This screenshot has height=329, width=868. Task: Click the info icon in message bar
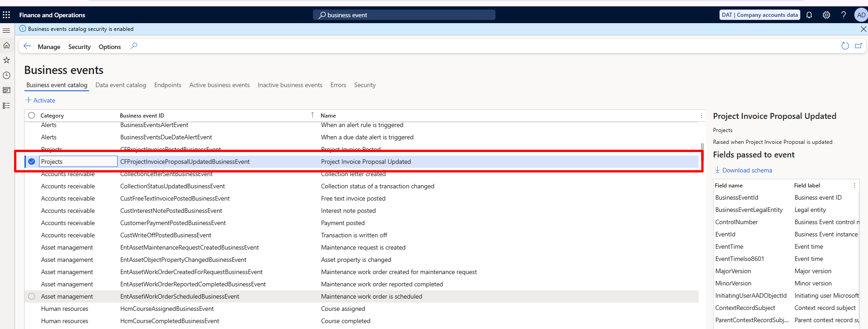pos(23,29)
